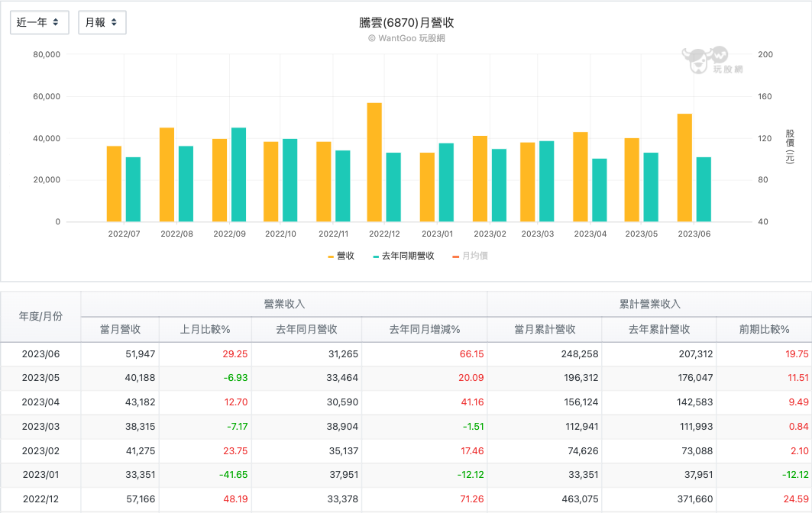Click the orange 2023/06 revenue bar
This screenshot has height=513, width=812.
(x=684, y=168)
